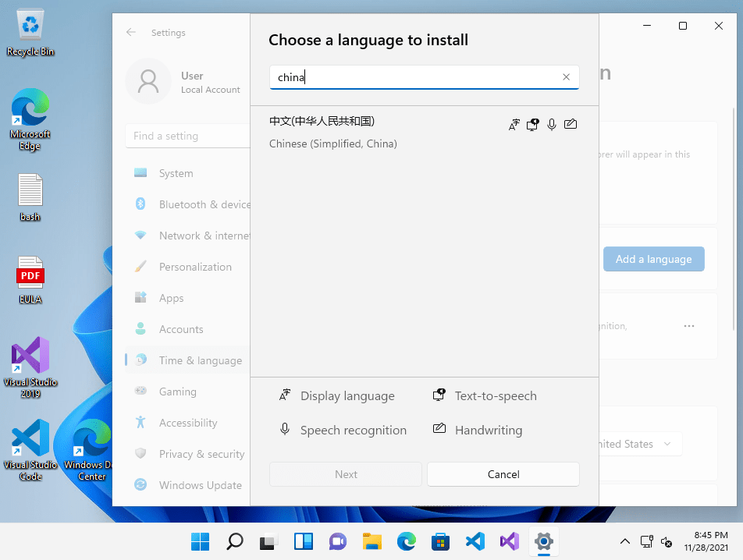Open Widgets from taskbar
The height and width of the screenshot is (560, 743).
pos(304,541)
